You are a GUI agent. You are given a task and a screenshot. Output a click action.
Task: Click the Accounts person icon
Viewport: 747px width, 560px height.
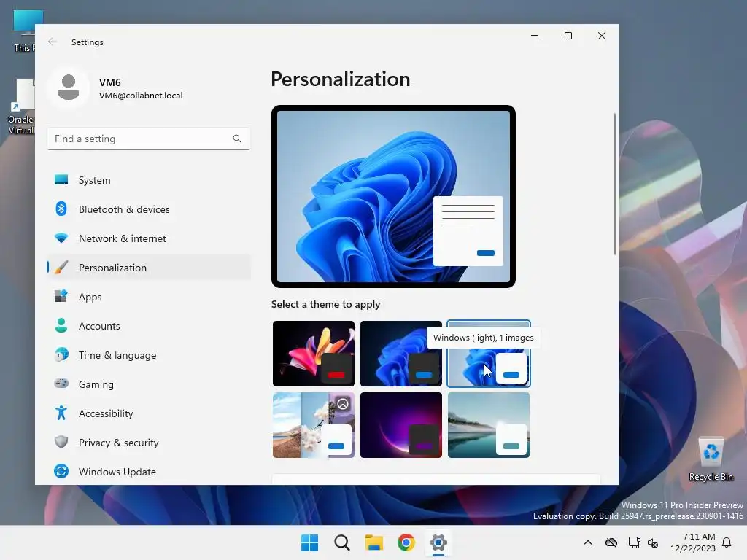point(61,325)
